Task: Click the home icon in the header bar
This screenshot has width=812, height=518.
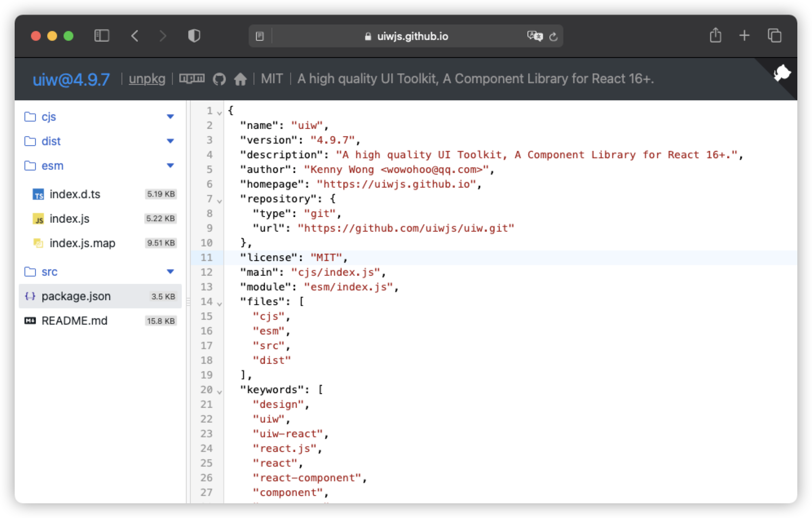Action: 241,79
